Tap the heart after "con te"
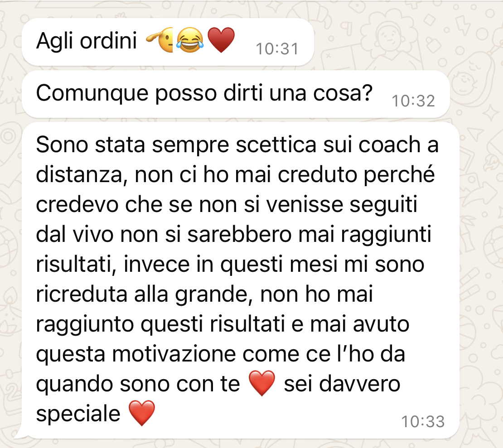The image size is (503, 448). coord(262,383)
